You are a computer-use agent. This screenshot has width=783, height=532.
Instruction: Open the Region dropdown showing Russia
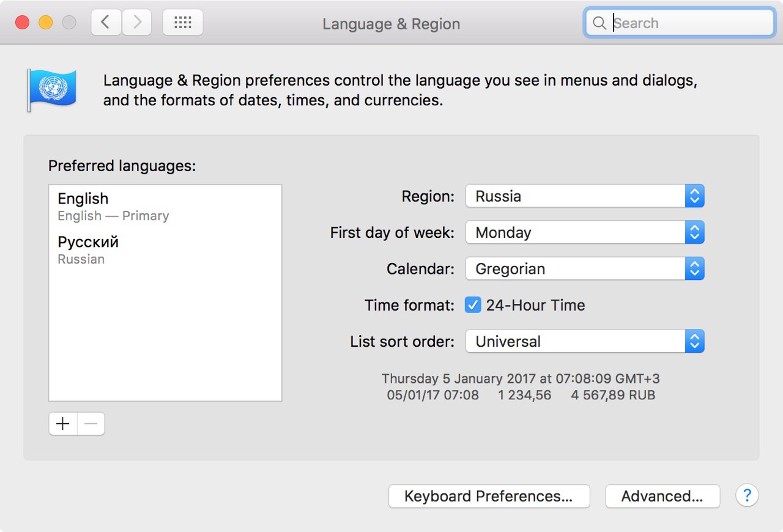(584, 196)
